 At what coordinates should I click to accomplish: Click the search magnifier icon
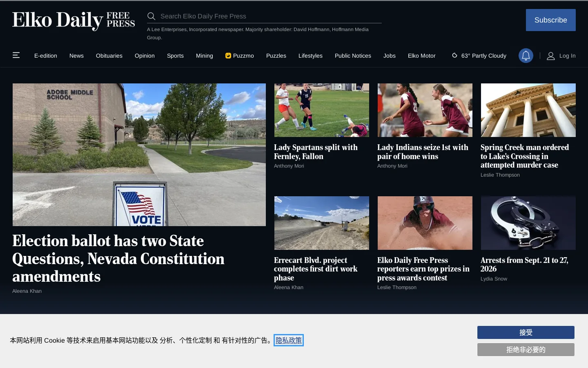pos(151,16)
